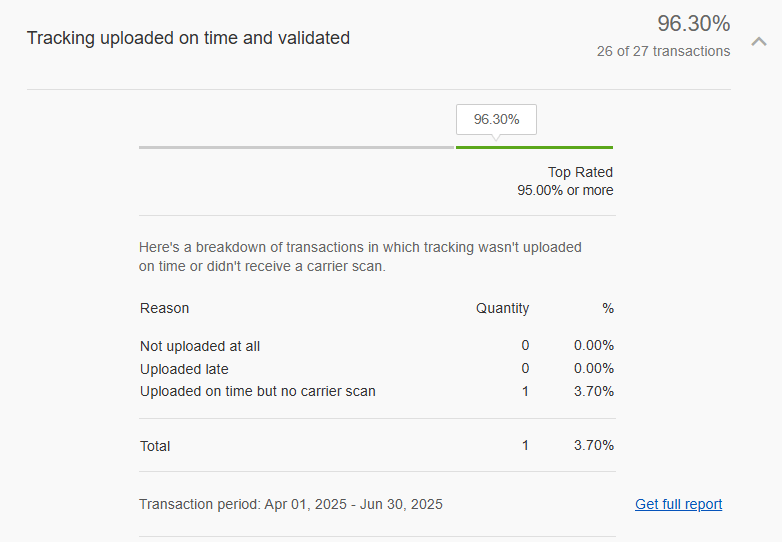Click the green segment of the progress bar

[x=534, y=147]
